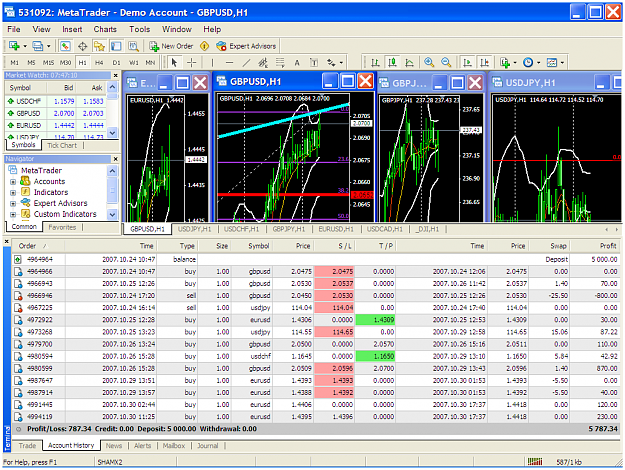Select the Text Label 'T' tool

pos(314,62)
